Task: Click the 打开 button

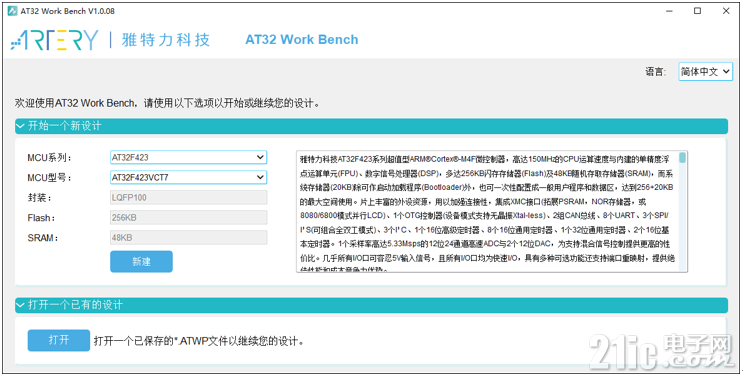Action: click(x=59, y=340)
